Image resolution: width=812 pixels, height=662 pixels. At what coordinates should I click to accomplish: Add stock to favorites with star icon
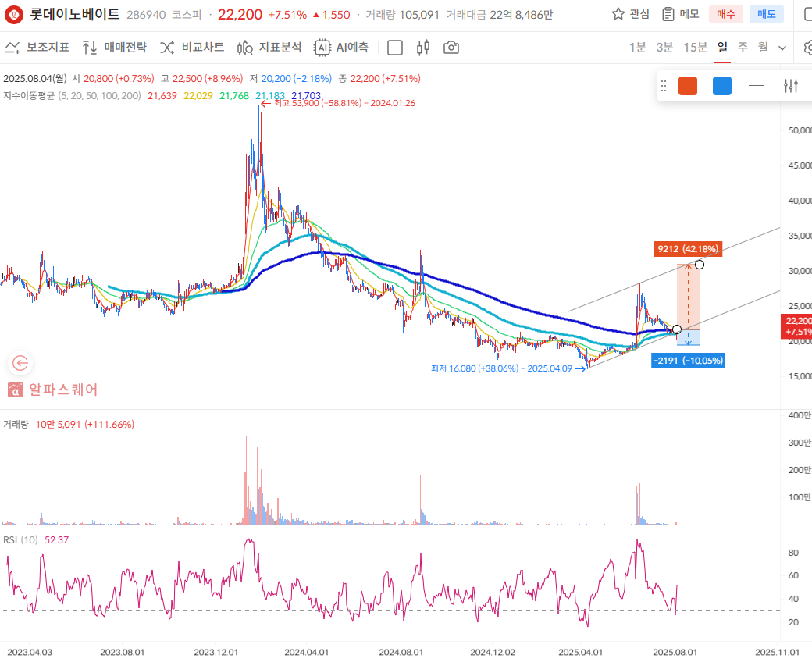coord(618,14)
